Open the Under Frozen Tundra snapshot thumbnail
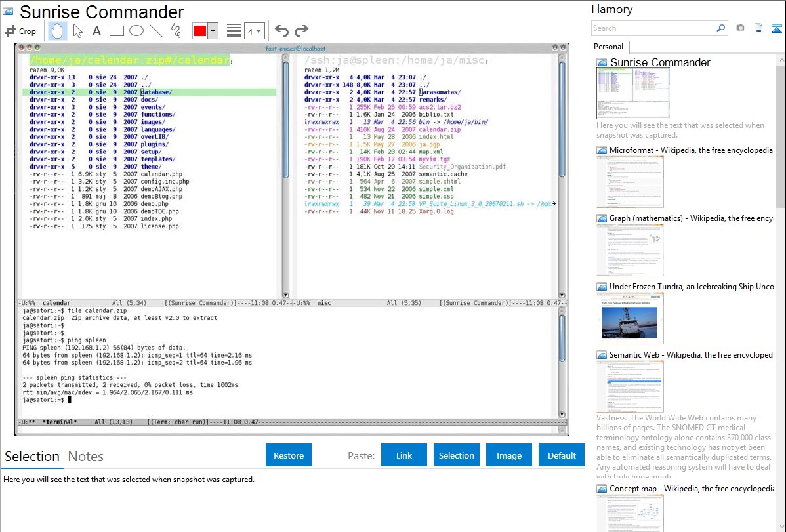This screenshot has width=786, height=532. [630, 318]
